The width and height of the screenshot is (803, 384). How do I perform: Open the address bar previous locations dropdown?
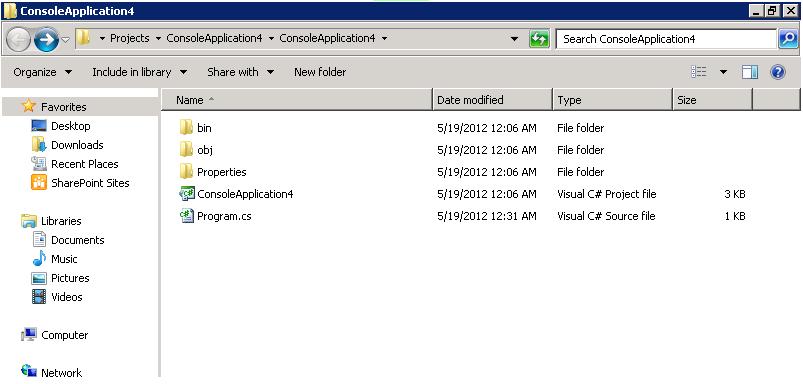[x=514, y=39]
